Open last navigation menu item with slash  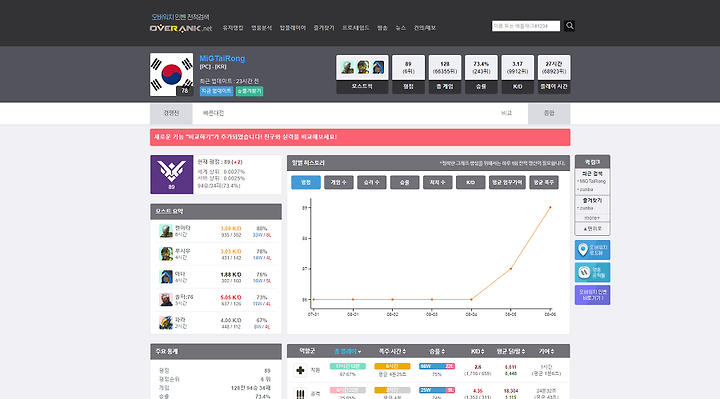tap(425, 28)
